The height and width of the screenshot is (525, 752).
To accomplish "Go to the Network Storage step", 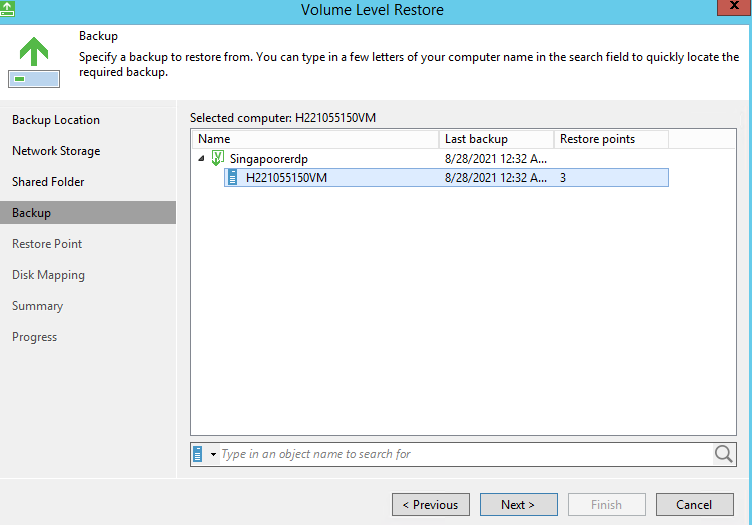I will [x=56, y=151].
